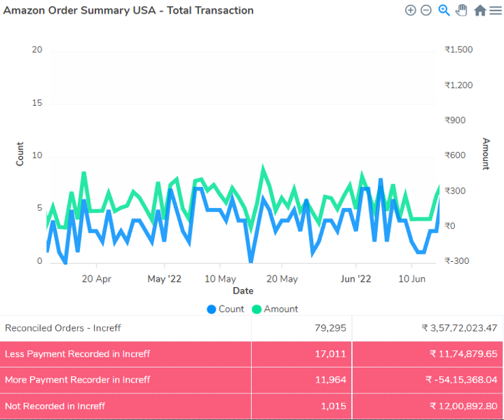Click the vertical Amount axis title
Image resolution: width=504 pixels, height=420 pixels.
click(x=486, y=154)
